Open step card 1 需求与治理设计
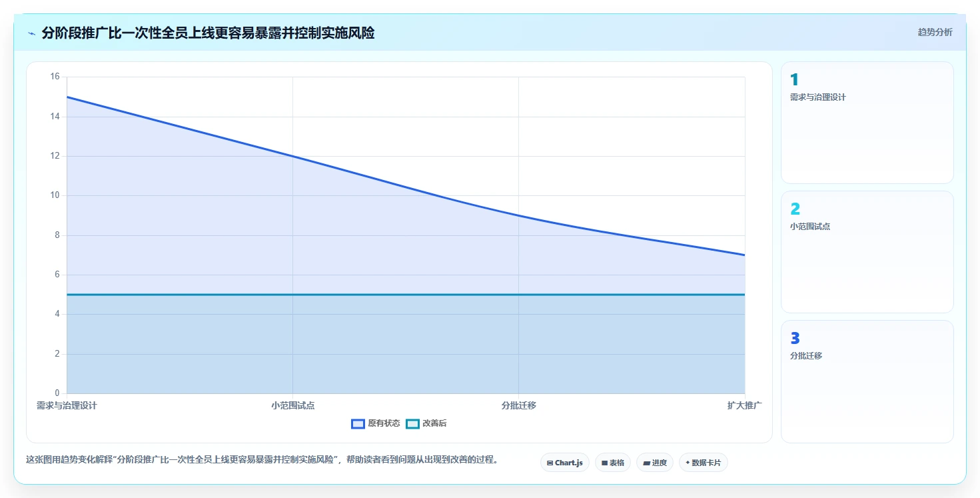Screen dimensions: 980x498 (867, 123)
